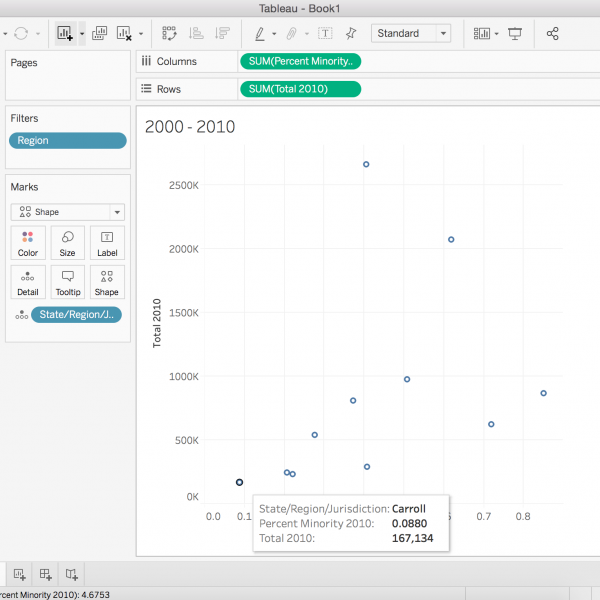Image resolution: width=600 pixels, height=600 pixels.
Task: Add a new dashboard from bottom bar
Action: tap(45, 574)
